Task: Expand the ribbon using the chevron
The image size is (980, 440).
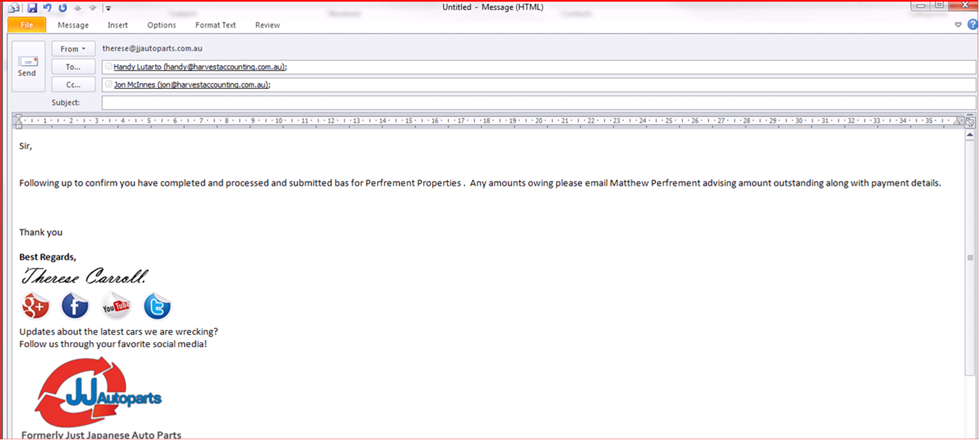Action: click(x=958, y=25)
